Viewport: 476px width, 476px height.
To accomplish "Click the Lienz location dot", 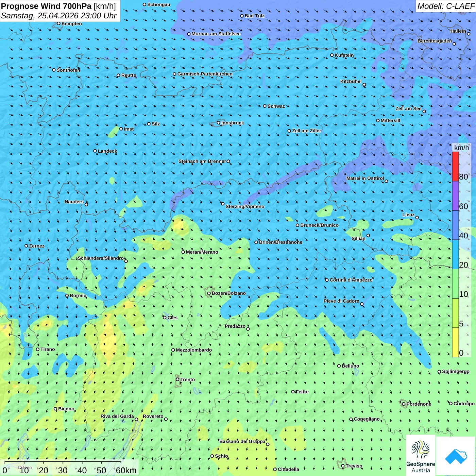I will 417,218.
